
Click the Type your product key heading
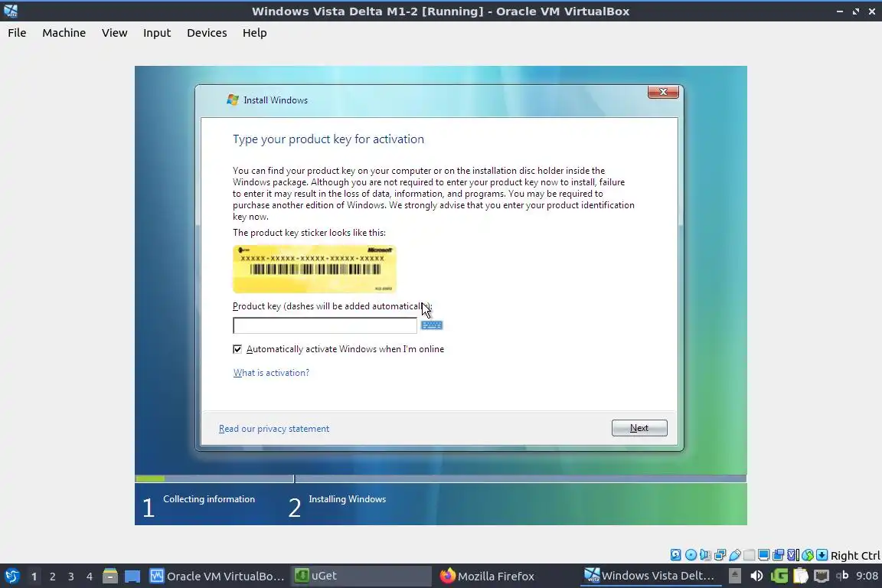328,139
